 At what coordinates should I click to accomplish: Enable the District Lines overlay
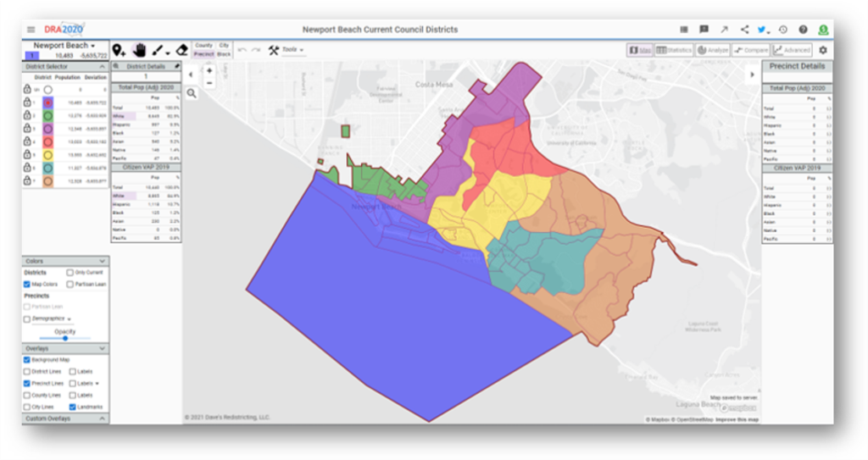[27, 372]
